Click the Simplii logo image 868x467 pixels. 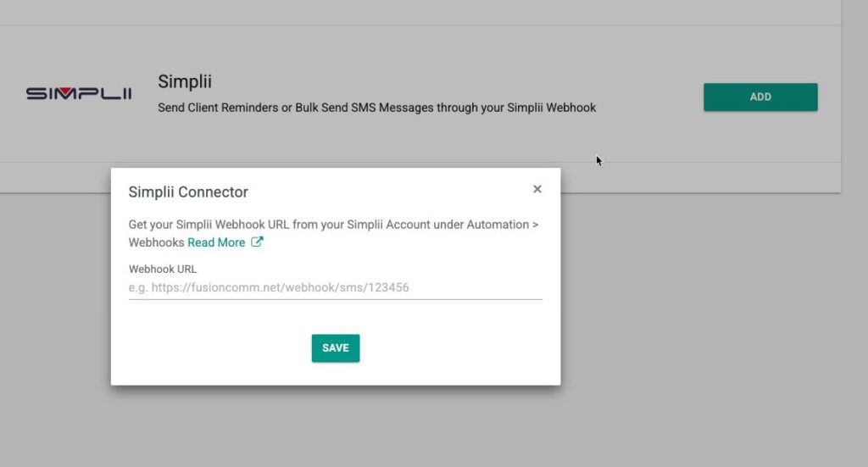(78, 94)
